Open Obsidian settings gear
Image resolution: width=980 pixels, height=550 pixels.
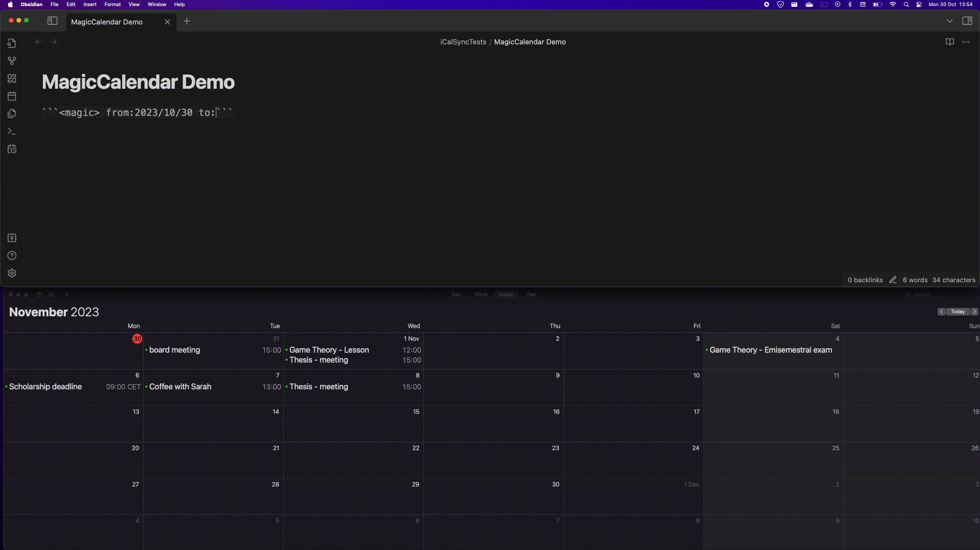click(12, 273)
